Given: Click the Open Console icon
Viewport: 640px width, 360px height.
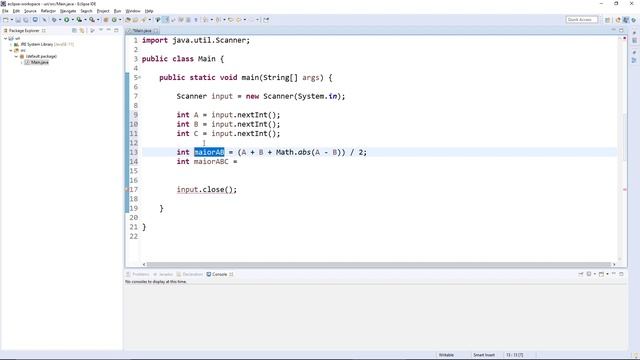Looking at the screenshot, I should point(601,274).
